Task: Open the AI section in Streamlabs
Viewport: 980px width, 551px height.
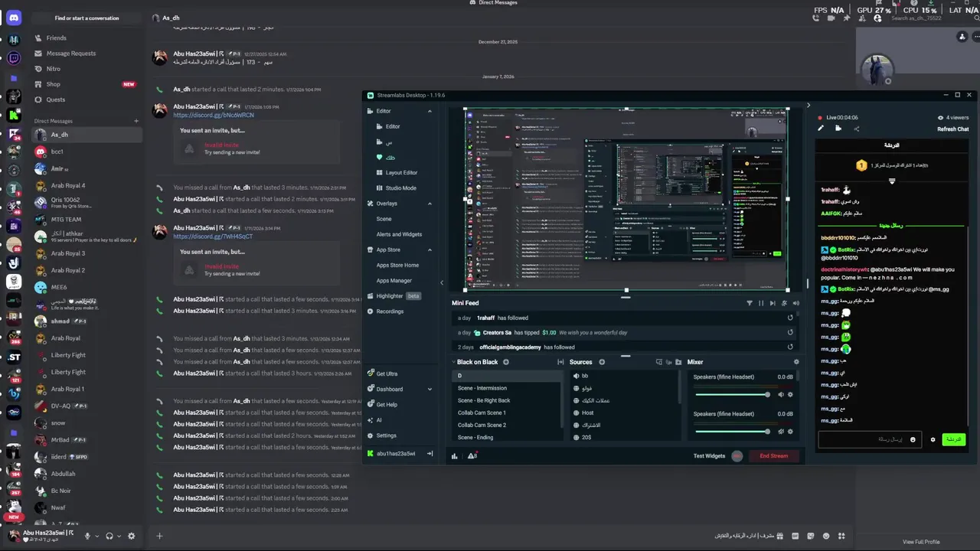Action: 374,420
